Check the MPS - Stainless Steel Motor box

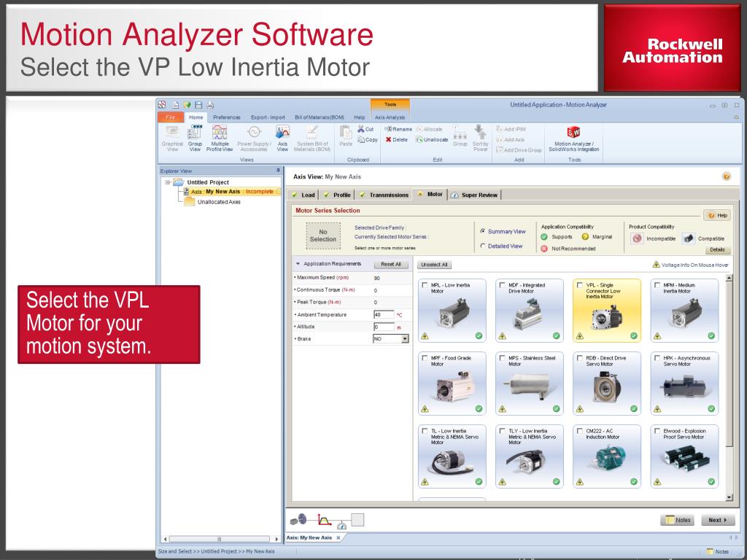tap(502, 358)
